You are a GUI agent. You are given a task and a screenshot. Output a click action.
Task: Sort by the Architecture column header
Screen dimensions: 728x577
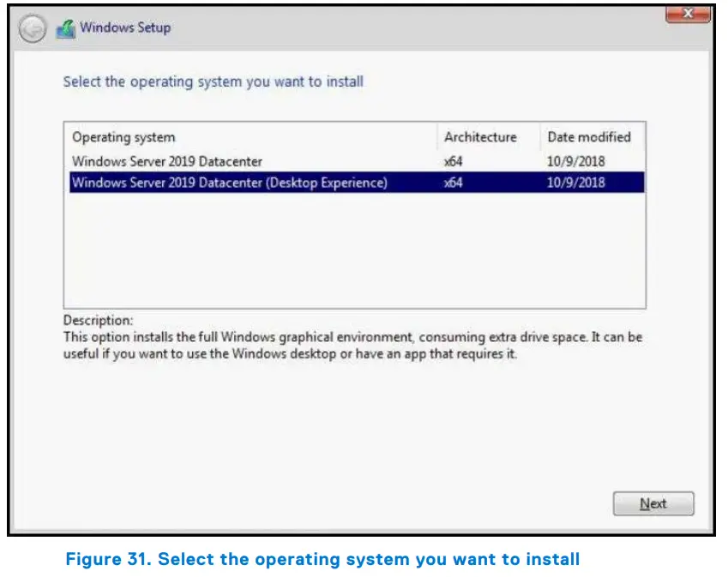[x=480, y=137]
